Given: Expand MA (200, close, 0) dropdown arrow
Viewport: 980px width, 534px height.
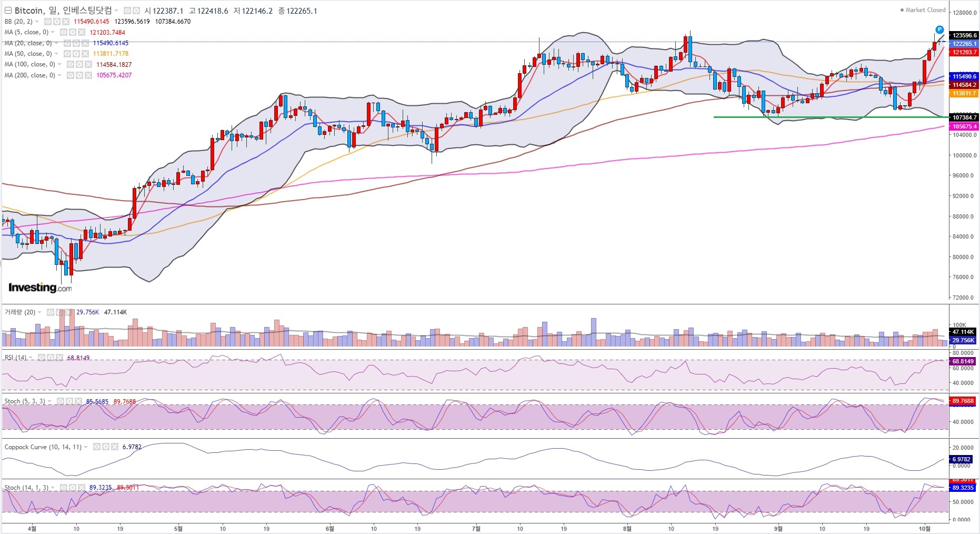Looking at the screenshot, I should point(59,75).
